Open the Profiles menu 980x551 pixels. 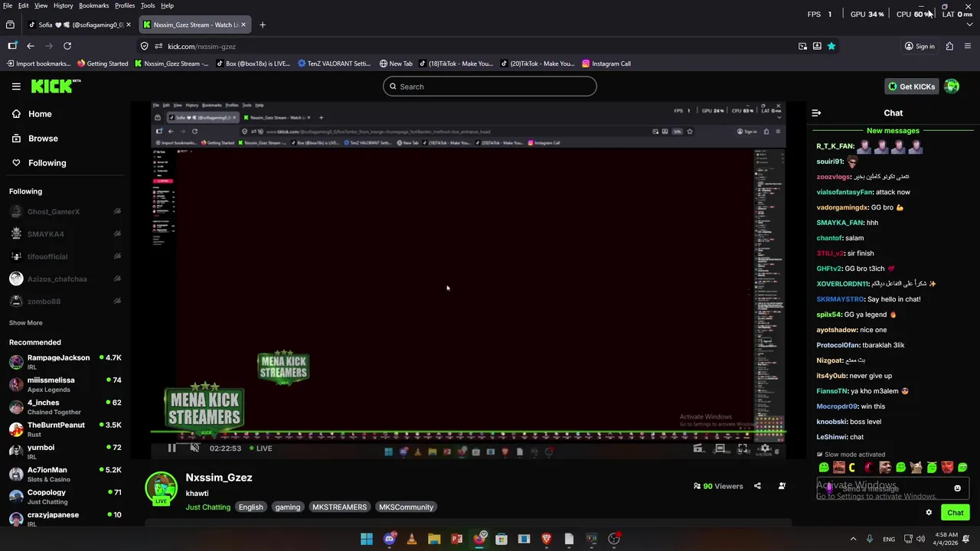tap(125, 5)
